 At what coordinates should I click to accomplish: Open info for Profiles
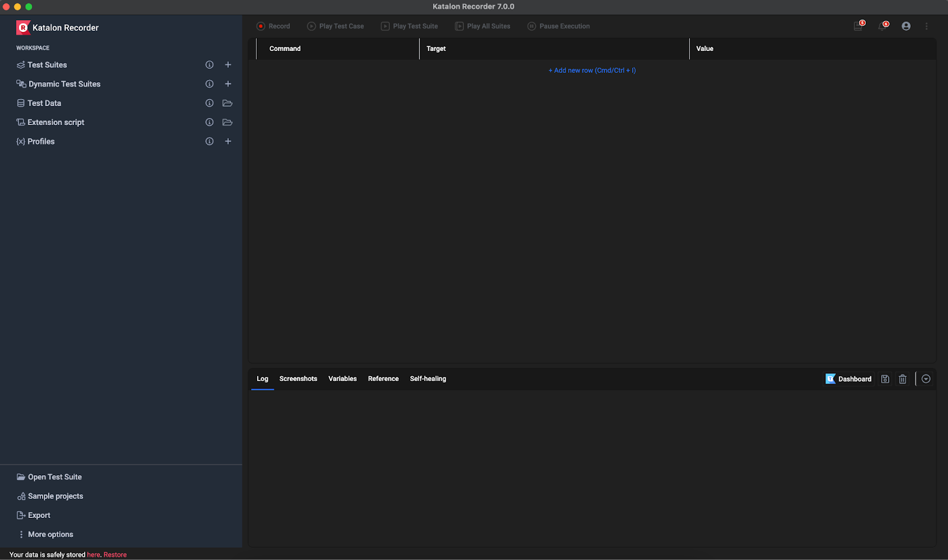(x=209, y=142)
